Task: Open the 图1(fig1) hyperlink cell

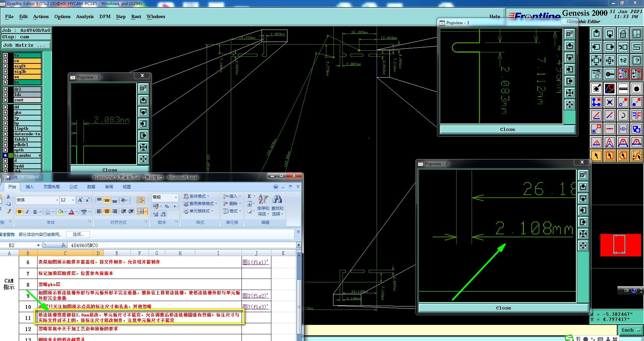Action: point(256,262)
